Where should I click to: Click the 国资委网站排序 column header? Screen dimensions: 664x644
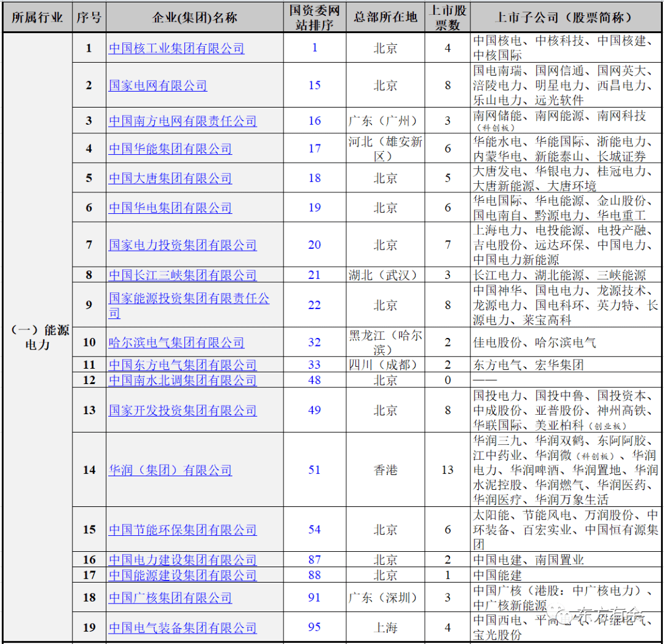[x=315, y=17]
